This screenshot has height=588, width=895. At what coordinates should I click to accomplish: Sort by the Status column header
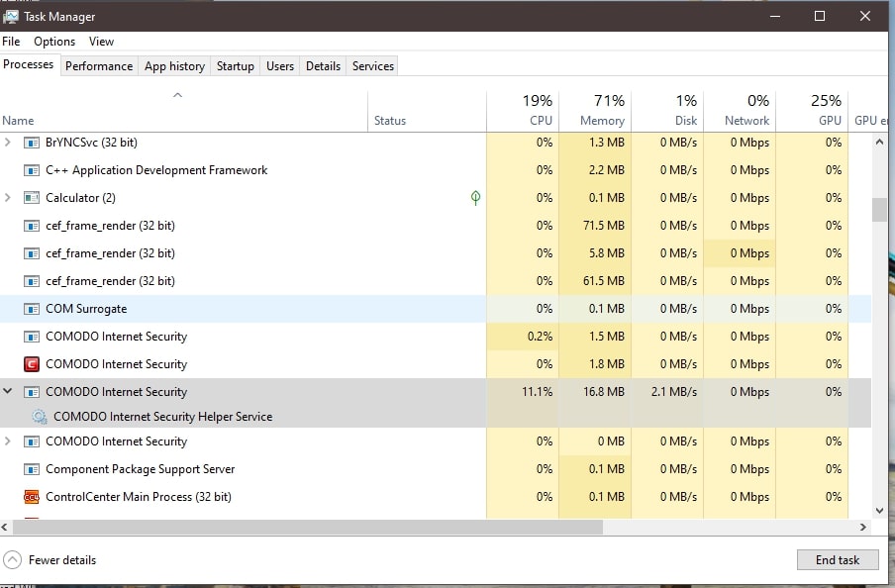tap(427, 111)
